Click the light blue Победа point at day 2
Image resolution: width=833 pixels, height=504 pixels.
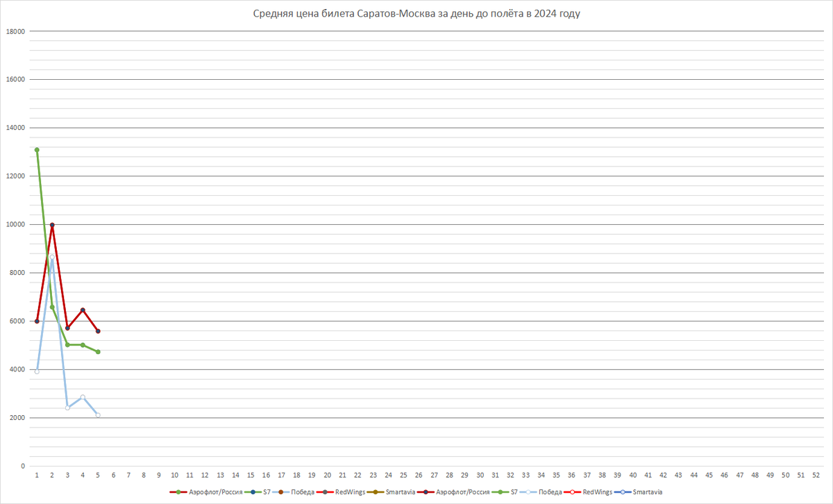(52, 257)
